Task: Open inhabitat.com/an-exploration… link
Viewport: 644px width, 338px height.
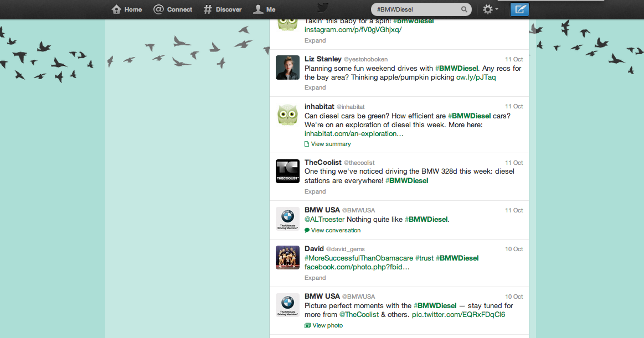Action: (354, 134)
